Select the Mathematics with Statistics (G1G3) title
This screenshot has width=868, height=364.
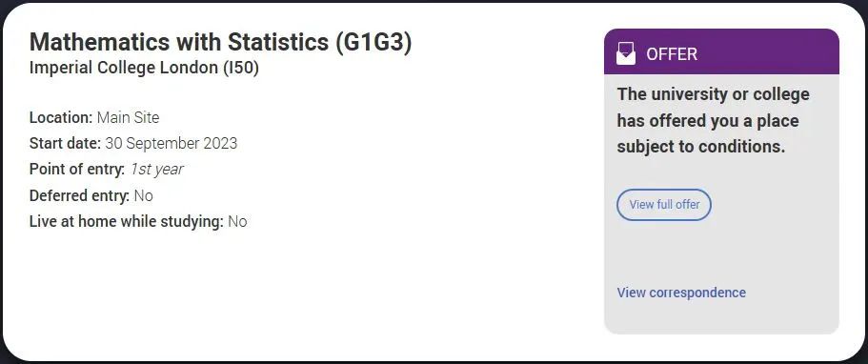220,43
